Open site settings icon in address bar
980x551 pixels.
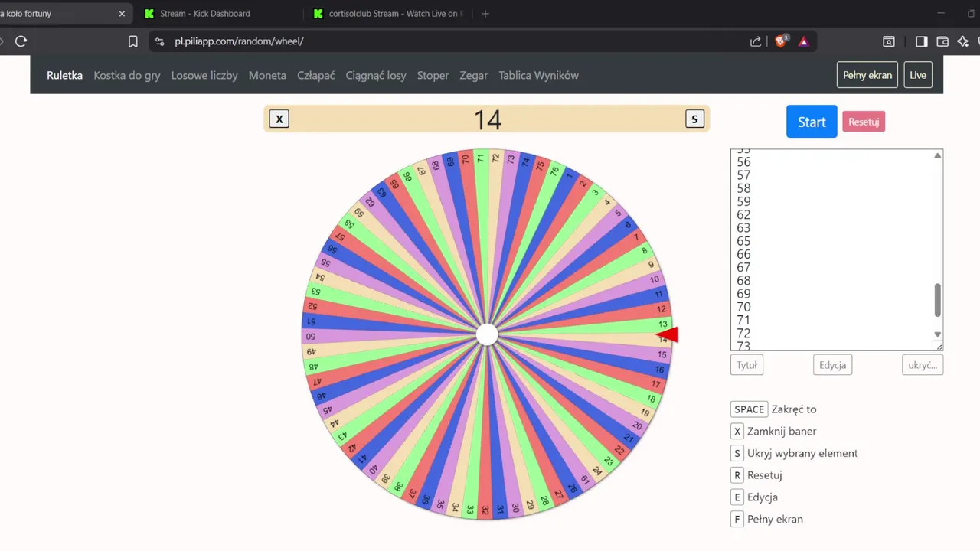coord(159,41)
